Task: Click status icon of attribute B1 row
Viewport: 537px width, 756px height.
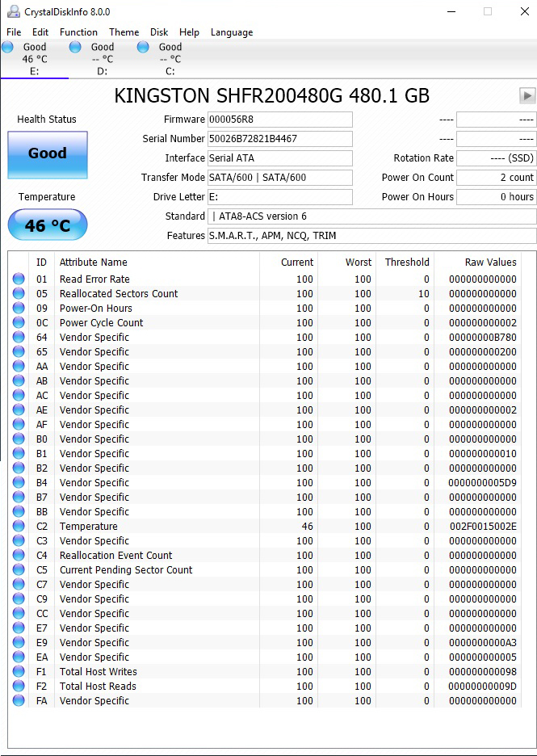Action: coord(19,453)
